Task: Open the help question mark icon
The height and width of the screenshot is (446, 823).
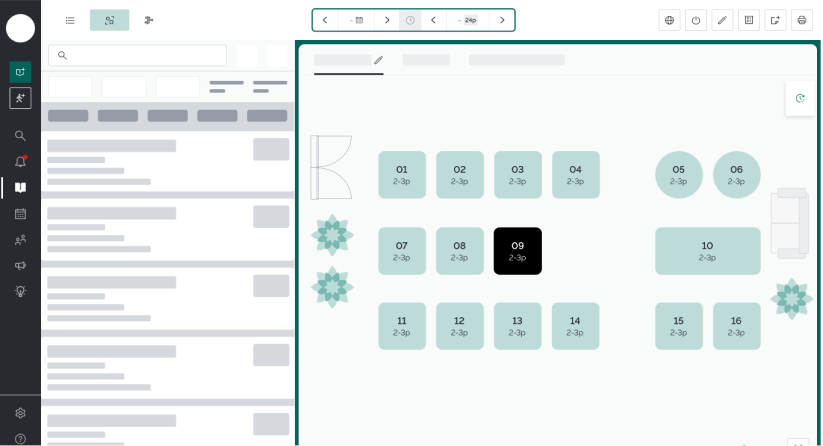Action: pyautogui.click(x=20, y=439)
